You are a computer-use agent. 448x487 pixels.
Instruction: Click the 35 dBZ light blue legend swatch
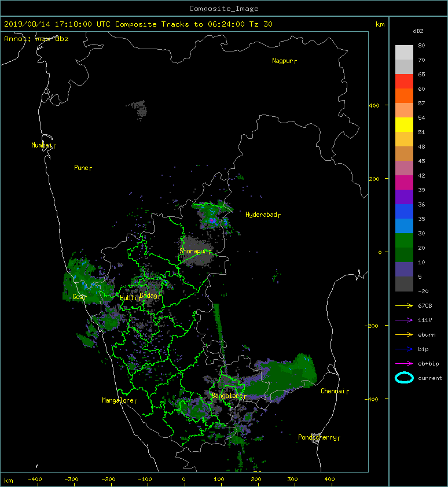404,226
